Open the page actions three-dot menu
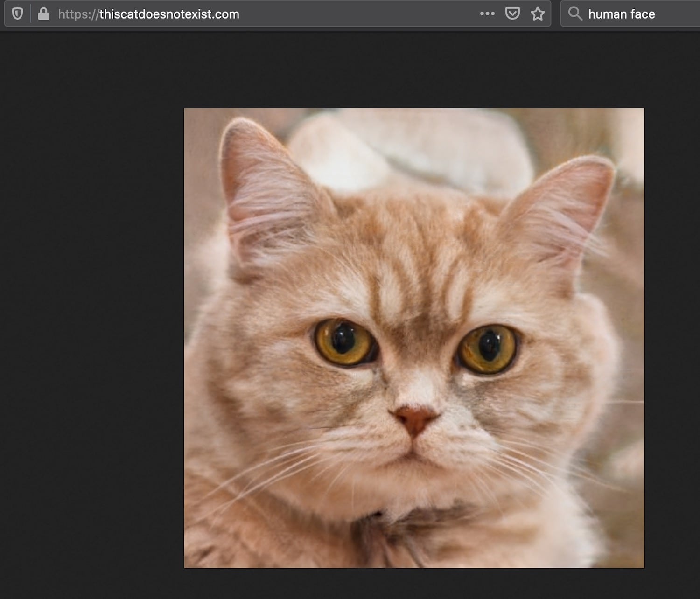 (487, 14)
